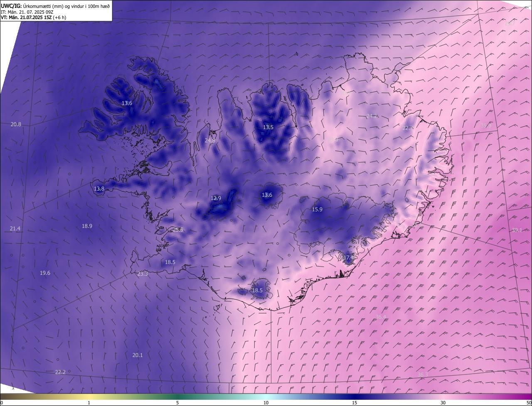Viewport: 532px width, 406px height.
Task: Click the color scale legend bar
Action: 266,396
